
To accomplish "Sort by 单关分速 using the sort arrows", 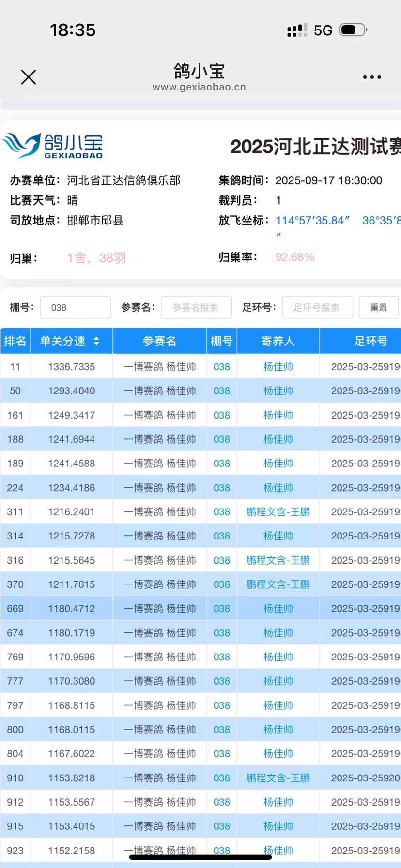I will [x=96, y=341].
